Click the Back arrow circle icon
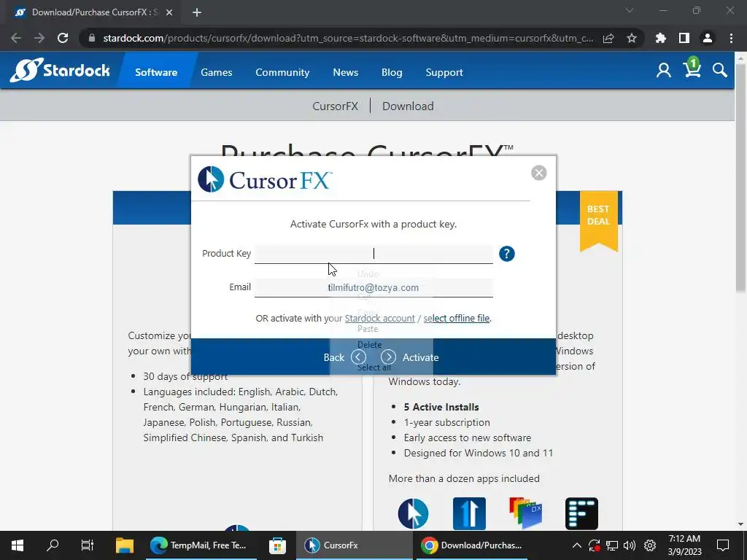 click(x=358, y=357)
